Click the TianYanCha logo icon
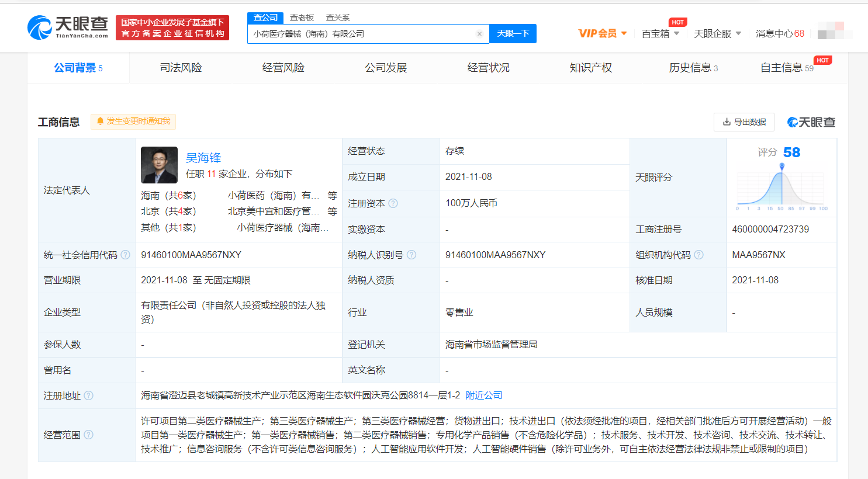The height and width of the screenshot is (479, 868). pyautogui.click(x=40, y=27)
